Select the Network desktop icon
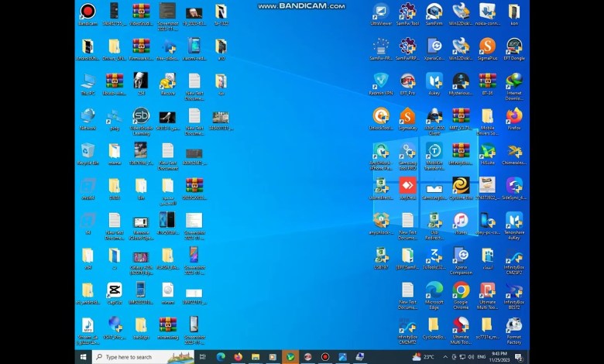Screen dimensions: 604x364 pos(88,118)
